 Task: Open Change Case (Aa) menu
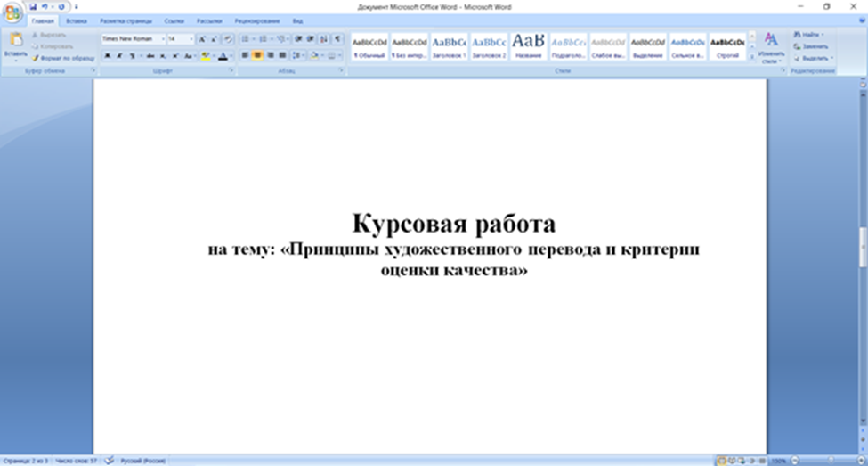pyautogui.click(x=189, y=56)
